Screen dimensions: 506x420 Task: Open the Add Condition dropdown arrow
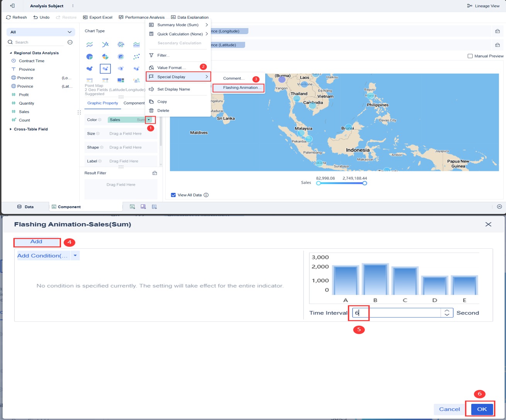(x=75, y=255)
